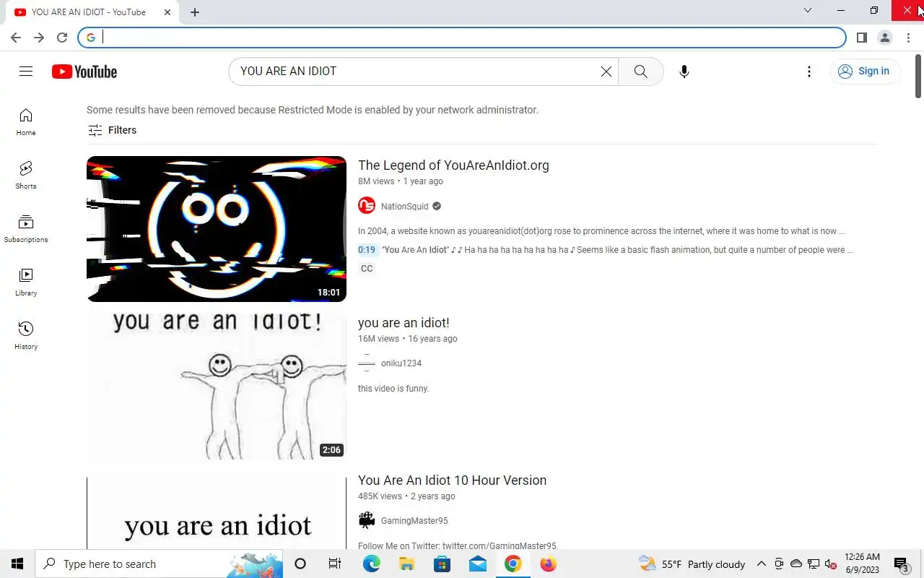Open NationSquid channel avatar
The image size is (924, 578).
367,206
